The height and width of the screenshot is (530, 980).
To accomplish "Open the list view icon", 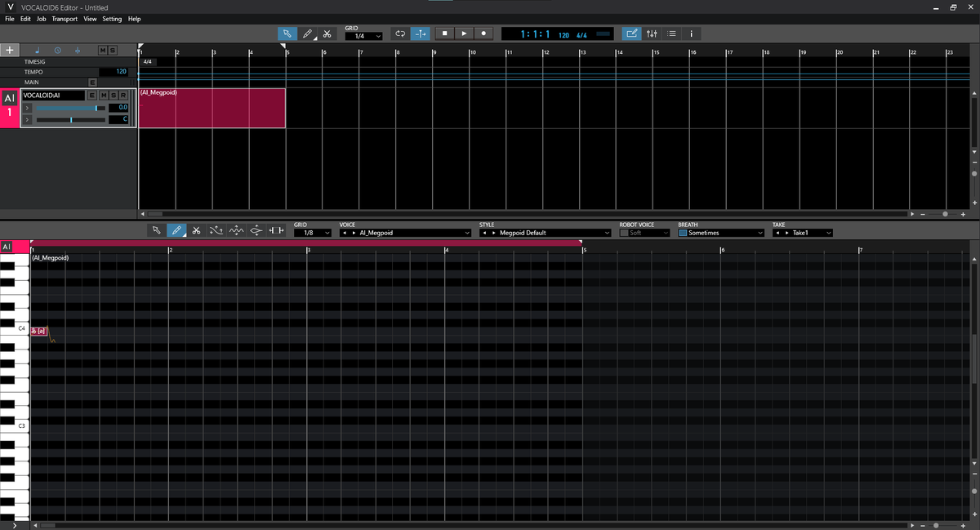I will click(x=671, y=33).
